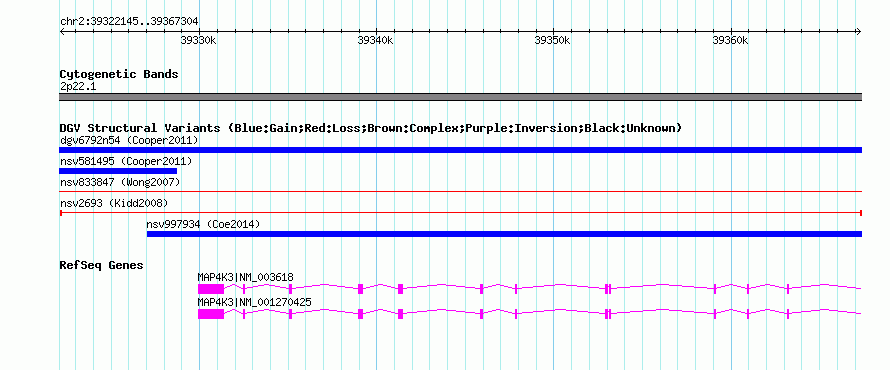890x370 pixels.
Task: Select the thin red nsv833847 loss line
Action: [x=460, y=192]
